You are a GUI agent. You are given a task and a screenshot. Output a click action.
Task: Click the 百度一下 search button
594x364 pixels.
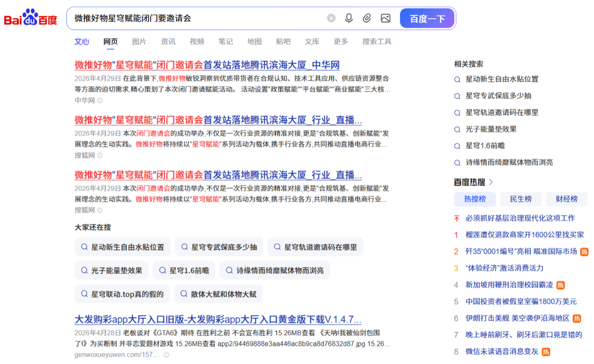427,18
